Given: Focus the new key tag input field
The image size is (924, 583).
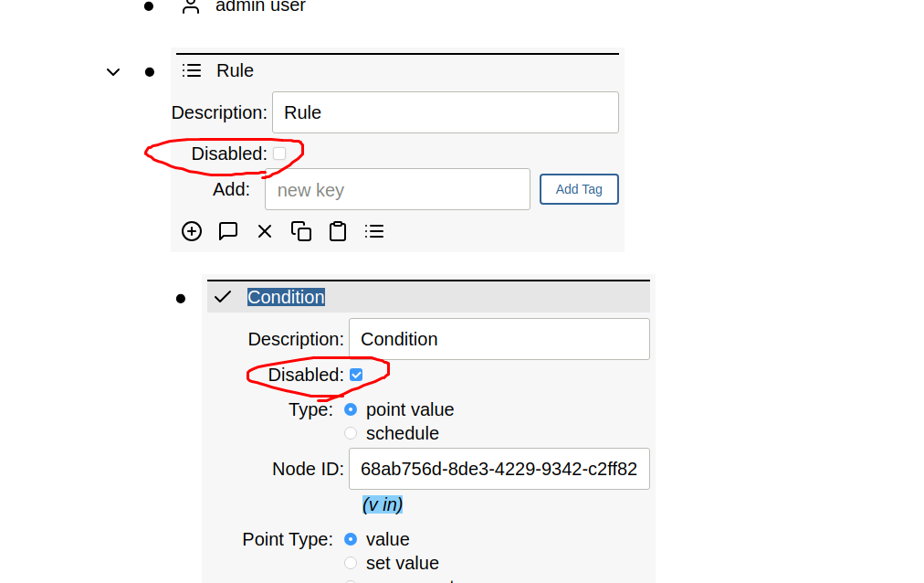Looking at the screenshot, I should coord(397,190).
